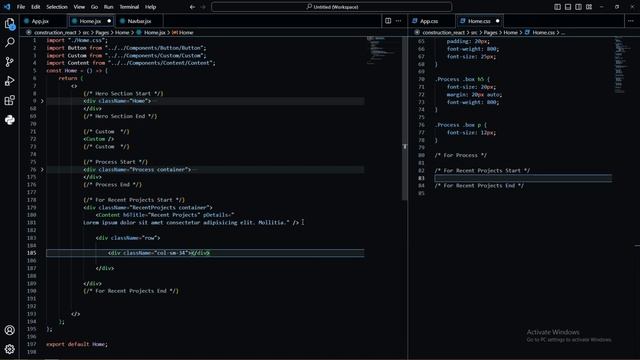The image size is (640, 360).
Task: Open the Extensions view
Action: click(9, 100)
